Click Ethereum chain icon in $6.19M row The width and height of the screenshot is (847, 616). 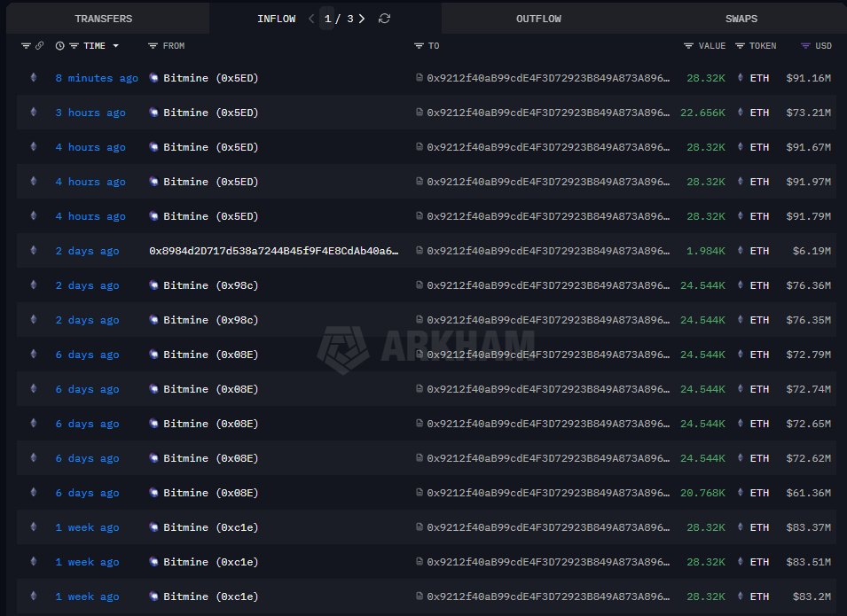[34, 250]
